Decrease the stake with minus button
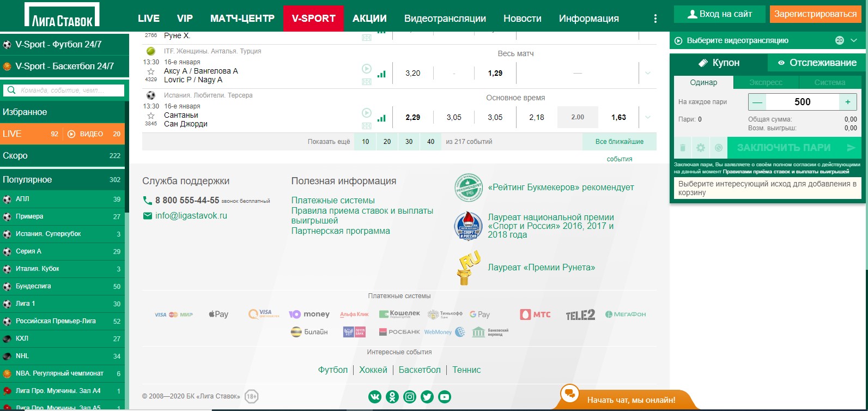 tap(757, 102)
